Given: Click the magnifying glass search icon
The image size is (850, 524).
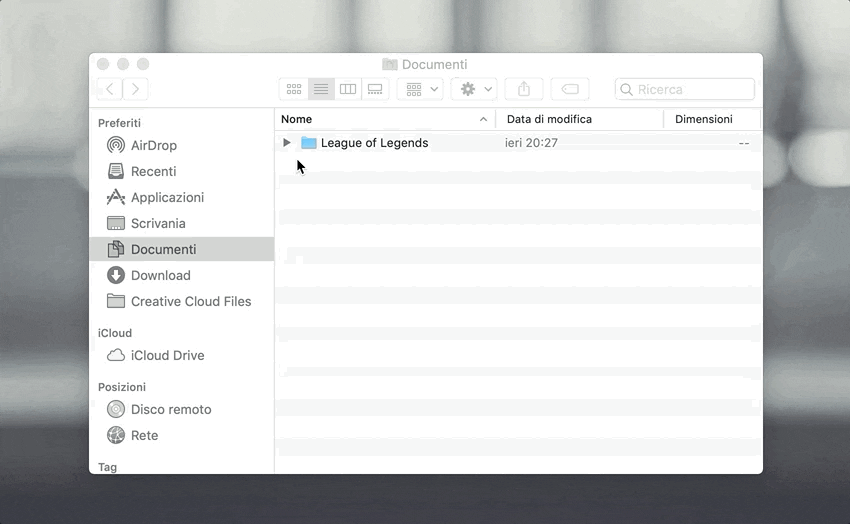Looking at the screenshot, I should [x=626, y=89].
